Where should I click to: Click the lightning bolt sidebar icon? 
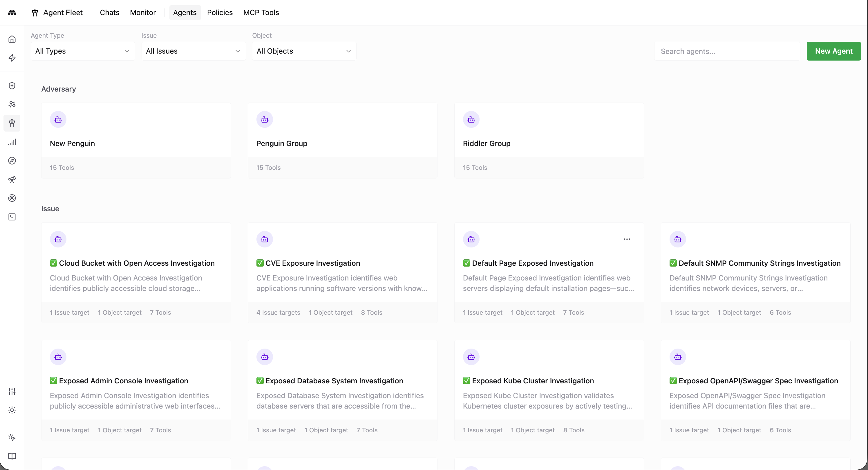pos(12,58)
